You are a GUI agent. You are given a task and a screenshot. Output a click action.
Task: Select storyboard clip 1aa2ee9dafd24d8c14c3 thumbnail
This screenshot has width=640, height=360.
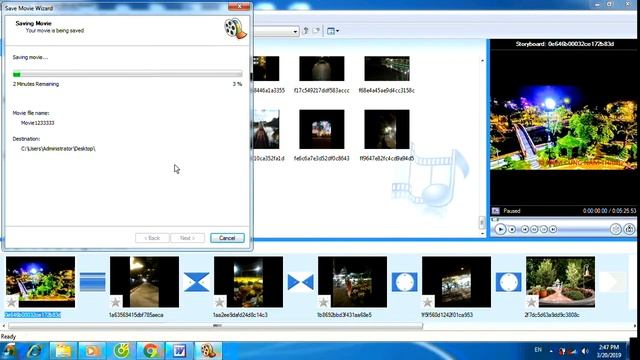click(x=249, y=282)
